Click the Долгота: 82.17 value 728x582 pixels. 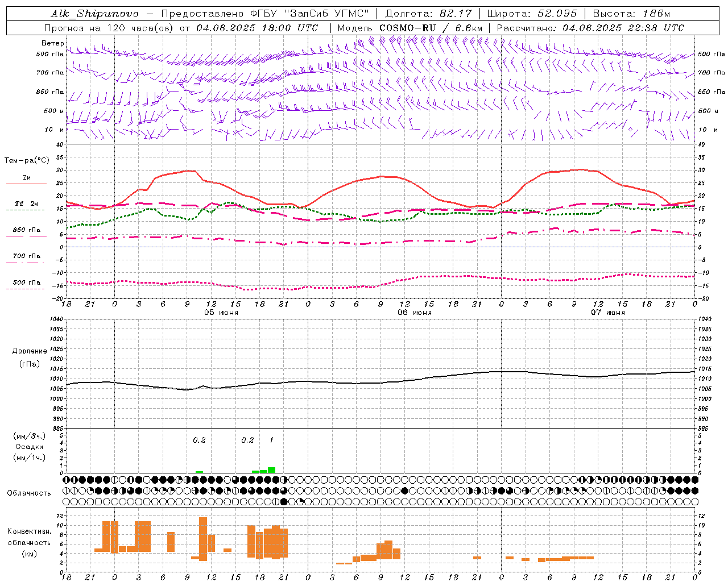tap(429, 14)
